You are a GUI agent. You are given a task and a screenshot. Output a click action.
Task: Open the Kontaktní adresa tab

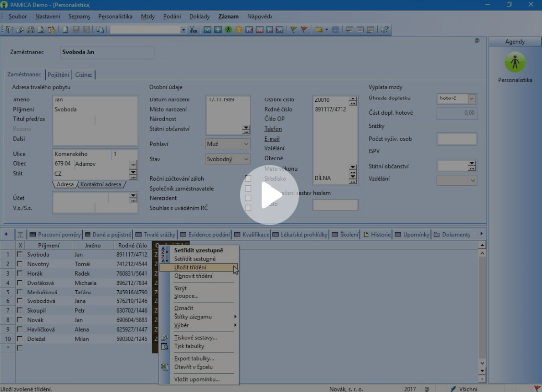click(100, 185)
